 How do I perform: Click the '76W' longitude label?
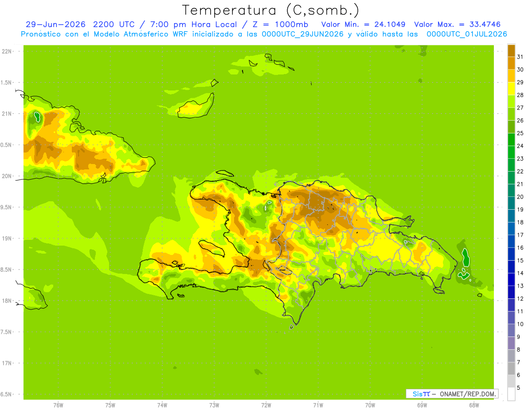[58, 405]
